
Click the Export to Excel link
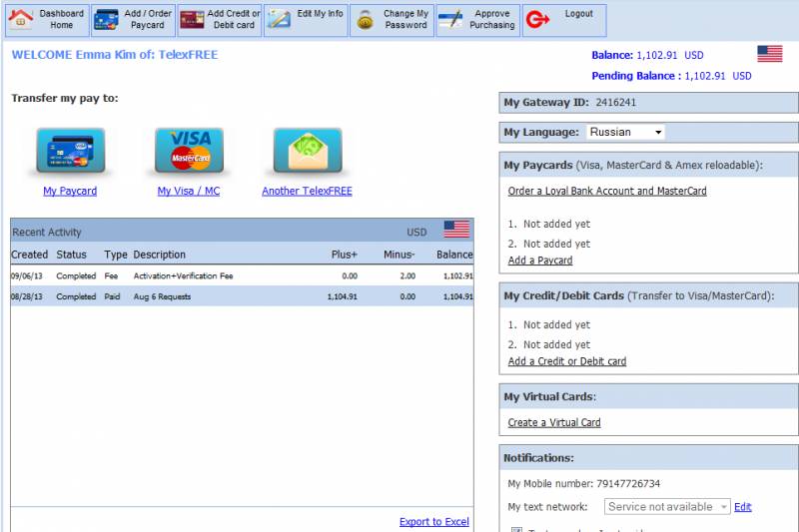tap(434, 522)
